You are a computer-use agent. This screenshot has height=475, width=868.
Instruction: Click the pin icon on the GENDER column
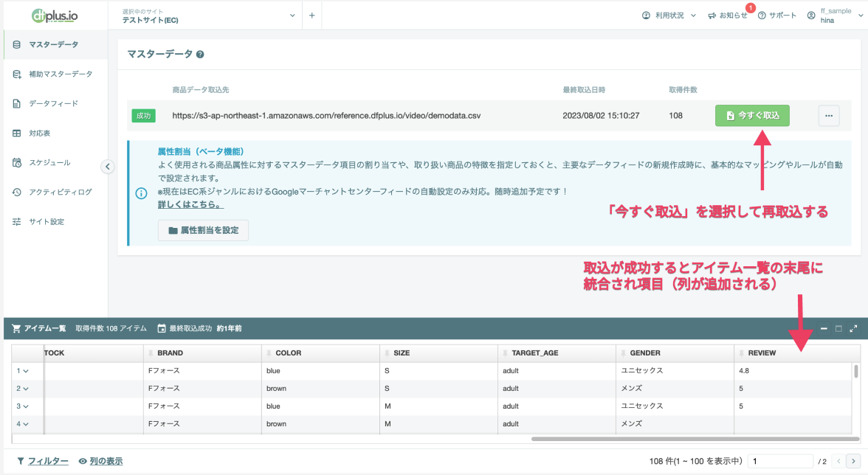pyautogui.click(x=623, y=353)
